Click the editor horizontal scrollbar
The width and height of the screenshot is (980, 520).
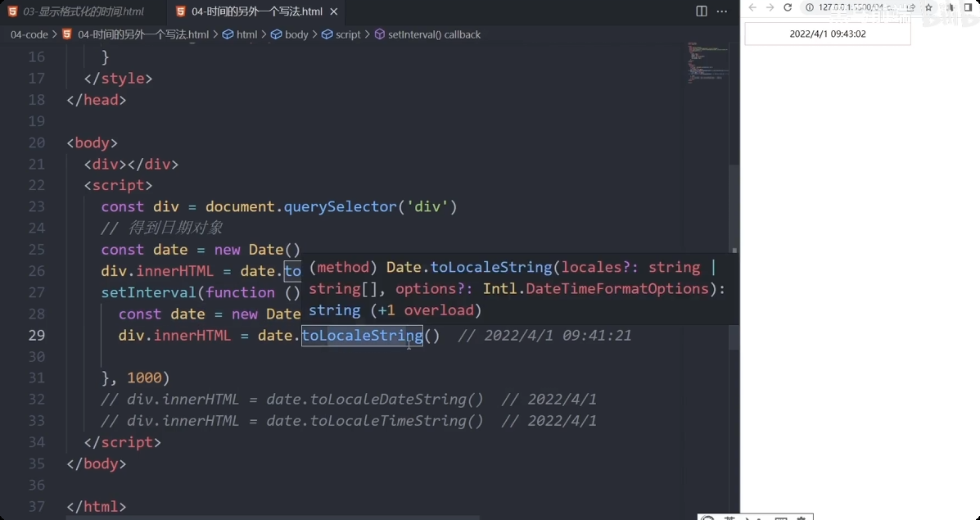[x=273, y=517]
